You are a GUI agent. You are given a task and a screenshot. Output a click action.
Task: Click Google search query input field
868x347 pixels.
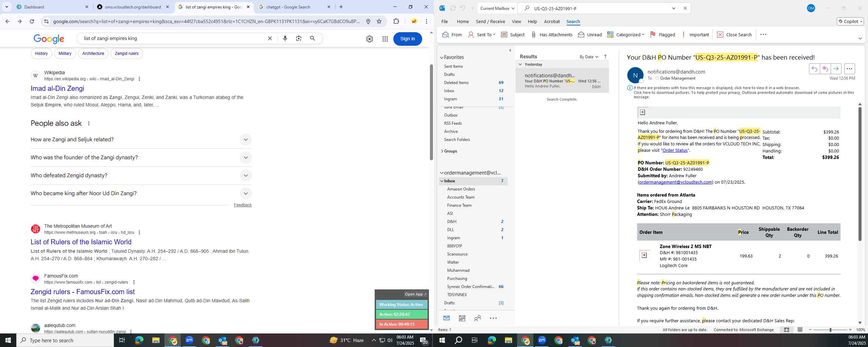click(173, 38)
